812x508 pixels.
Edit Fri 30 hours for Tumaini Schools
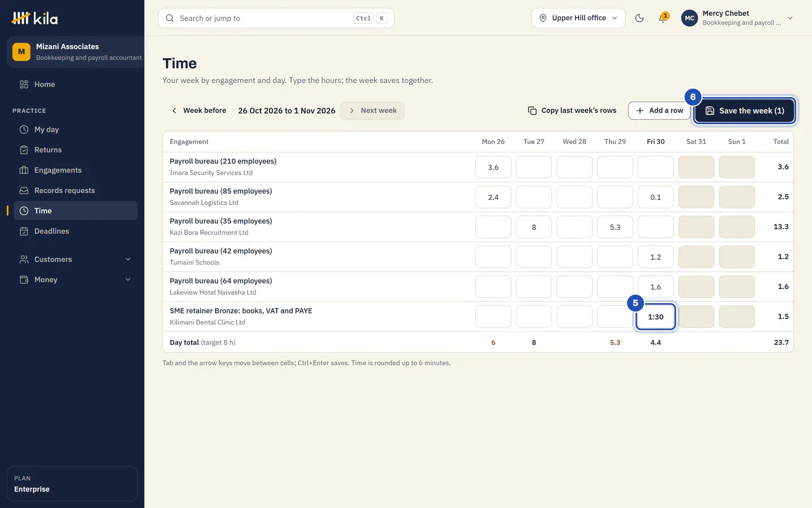point(656,257)
